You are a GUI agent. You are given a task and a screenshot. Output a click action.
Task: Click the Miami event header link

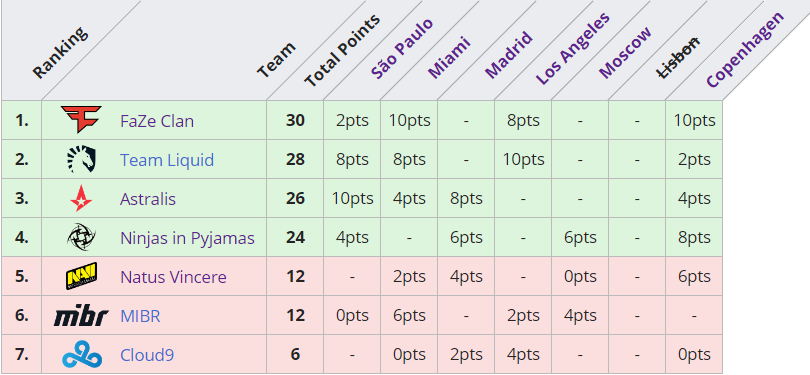[x=449, y=57]
